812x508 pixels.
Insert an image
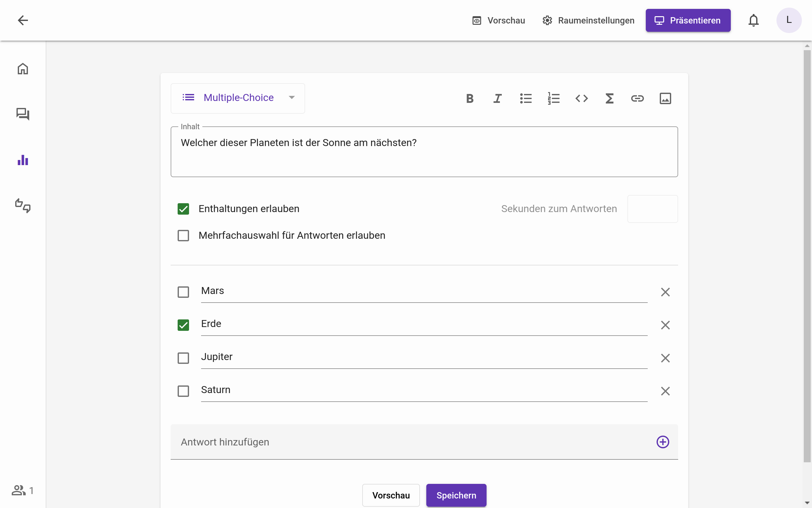coord(665,98)
